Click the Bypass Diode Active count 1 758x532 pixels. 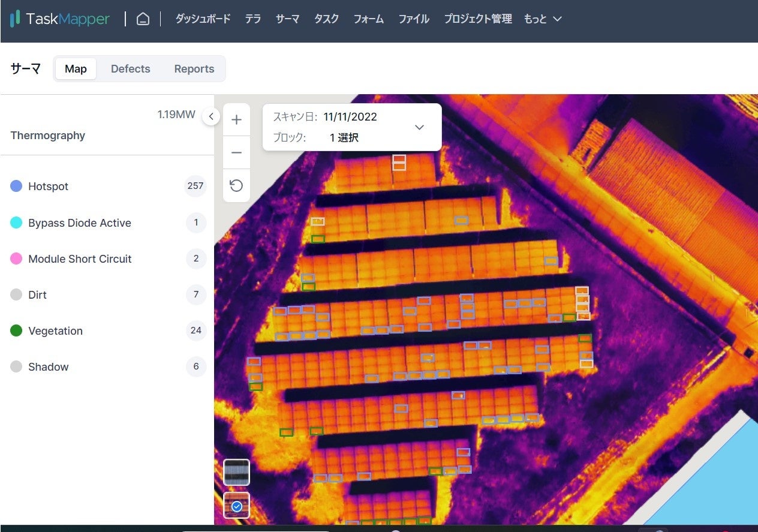(x=195, y=223)
